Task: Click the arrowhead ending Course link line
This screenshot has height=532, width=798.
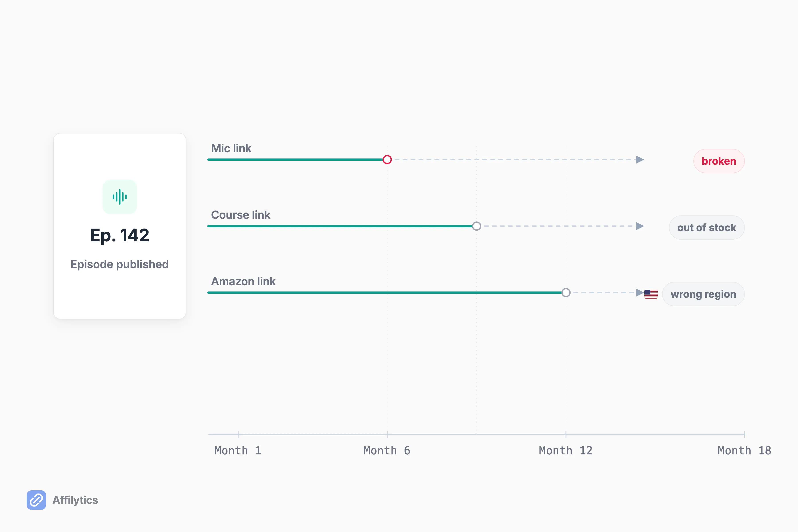Action: point(640,226)
